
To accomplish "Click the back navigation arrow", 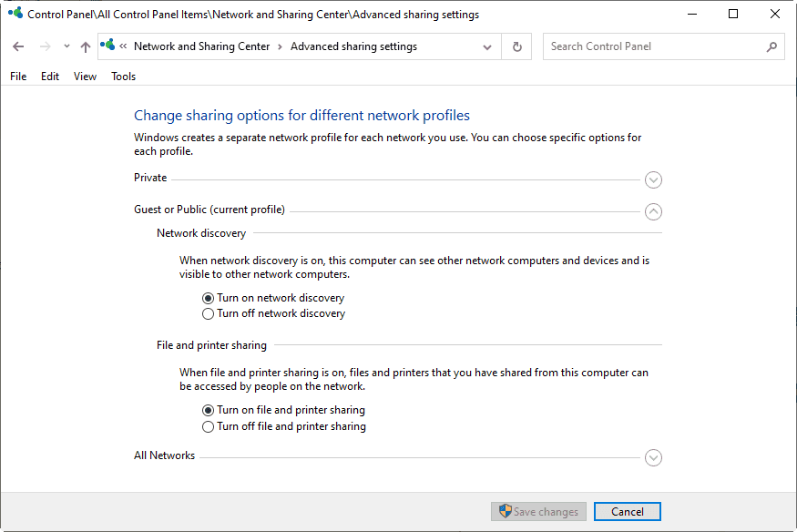I will coord(18,46).
